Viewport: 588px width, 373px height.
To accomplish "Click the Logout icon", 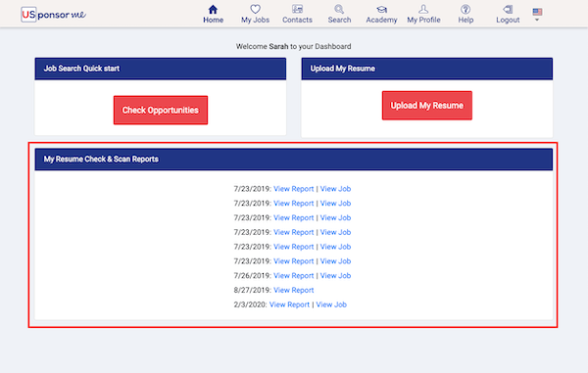I will tap(508, 9).
